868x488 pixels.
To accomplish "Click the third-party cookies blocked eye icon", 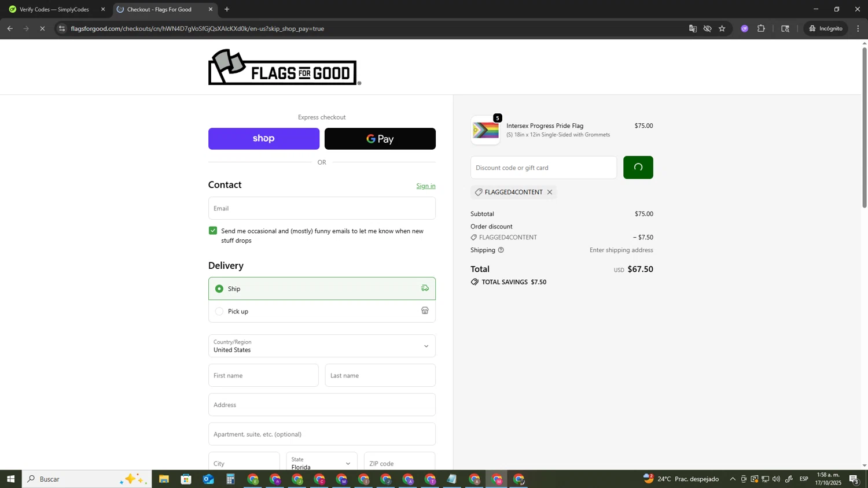I will (x=707, y=28).
